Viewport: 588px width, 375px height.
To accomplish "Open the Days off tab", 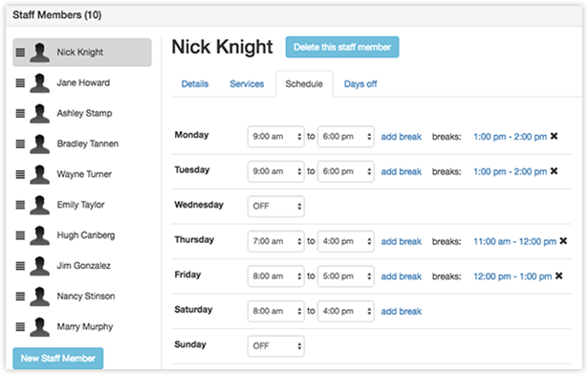I will click(360, 84).
